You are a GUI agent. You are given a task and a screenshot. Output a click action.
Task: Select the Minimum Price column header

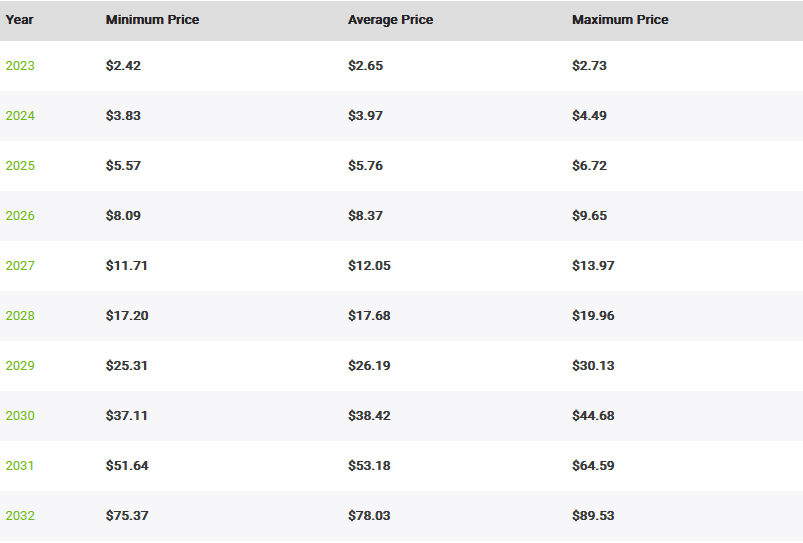click(x=152, y=20)
